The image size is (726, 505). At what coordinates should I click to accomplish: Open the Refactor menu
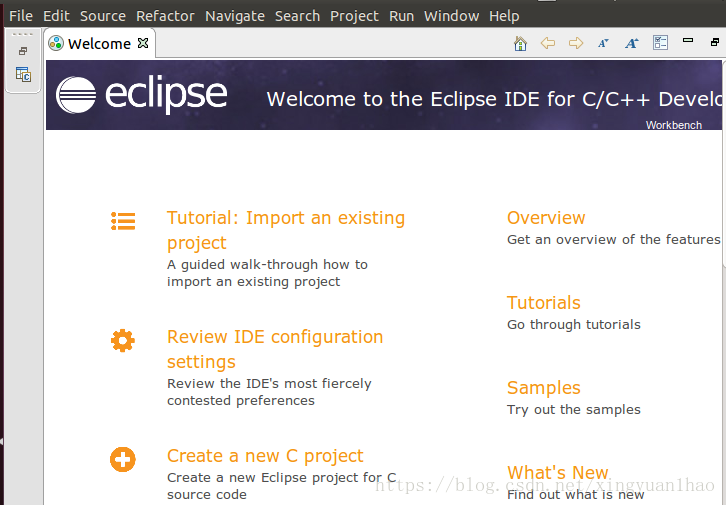[x=165, y=16]
